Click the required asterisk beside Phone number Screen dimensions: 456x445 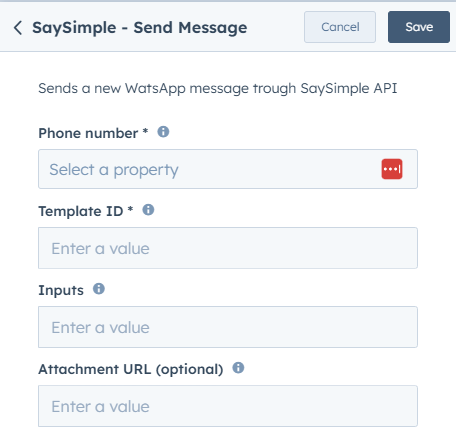pos(145,130)
